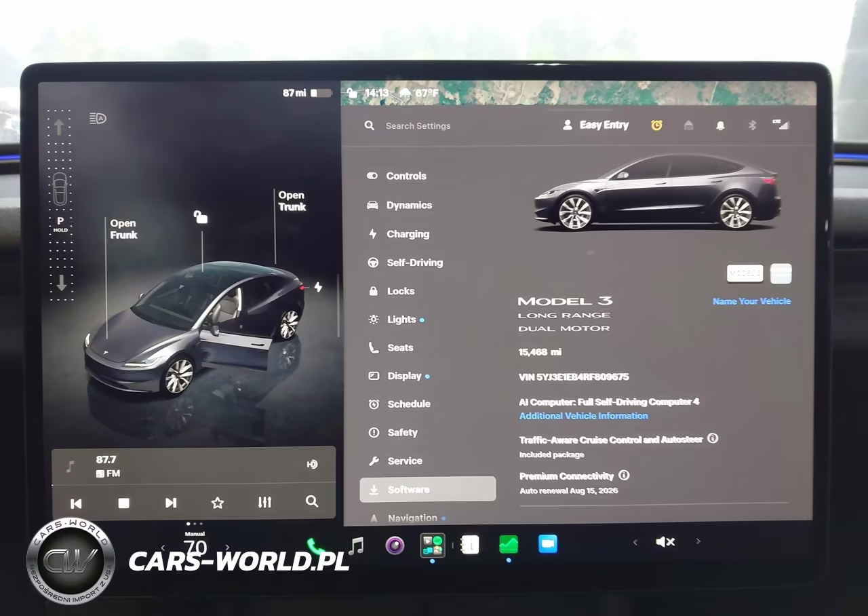The image size is (868, 616).
Task: Open the charge port lightning icon
Action: pos(317,287)
